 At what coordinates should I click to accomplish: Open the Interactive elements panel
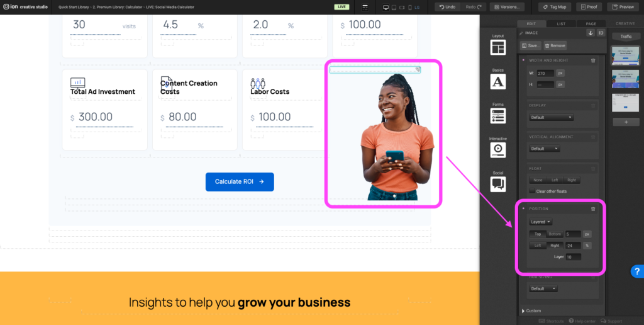[x=498, y=147]
